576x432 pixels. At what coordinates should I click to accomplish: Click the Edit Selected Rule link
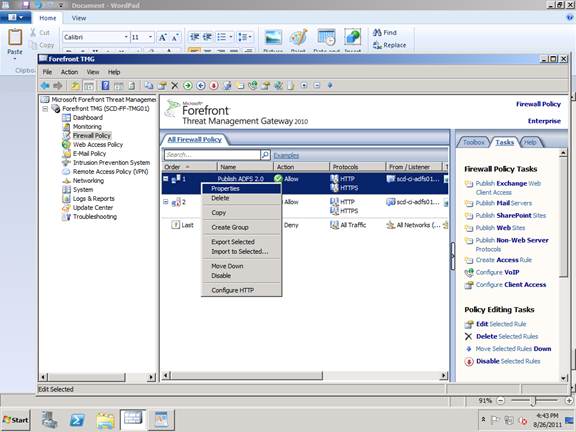(501, 324)
